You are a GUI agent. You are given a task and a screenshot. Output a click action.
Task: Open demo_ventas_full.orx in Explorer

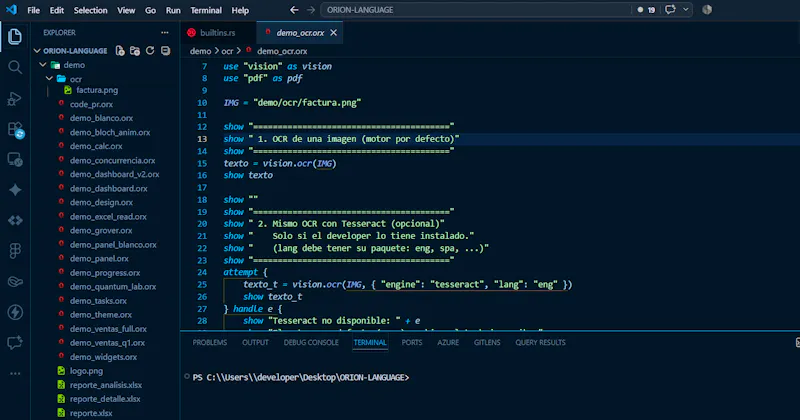click(108, 329)
